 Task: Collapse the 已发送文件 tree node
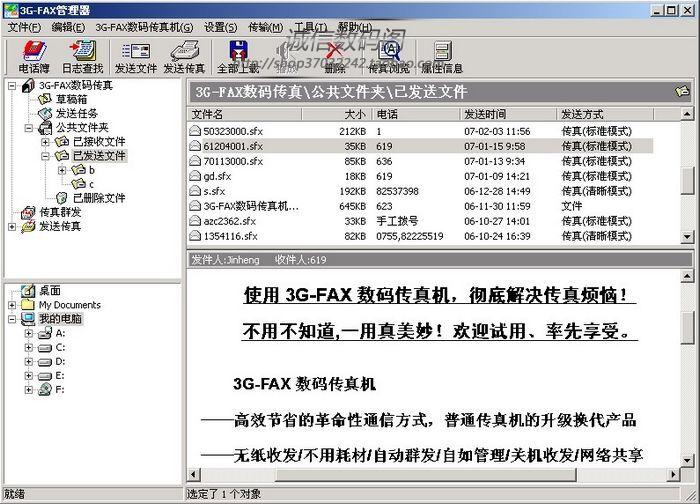[46, 156]
